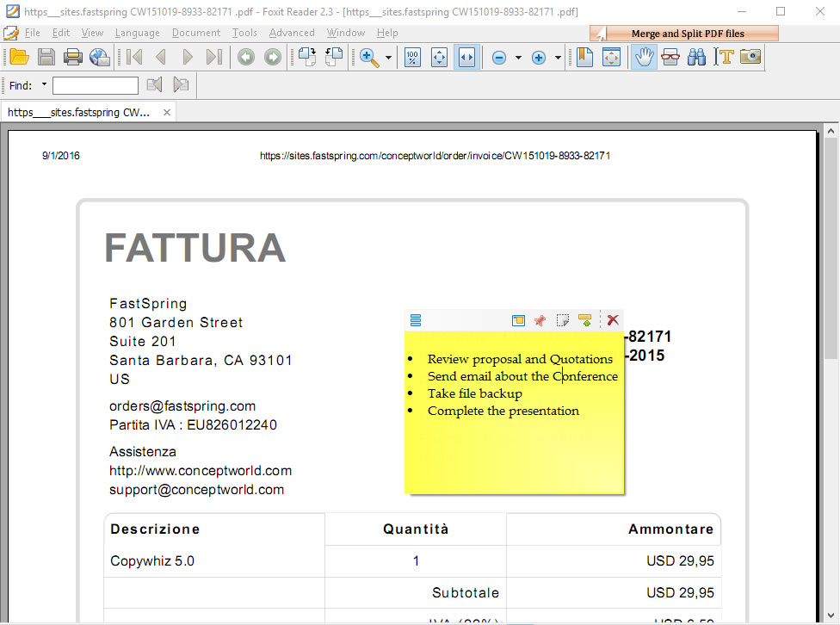Toggle the Hand tool
The height and width of the screenshot is (625, 840).
pyautogui.click(x=643, y=57)
